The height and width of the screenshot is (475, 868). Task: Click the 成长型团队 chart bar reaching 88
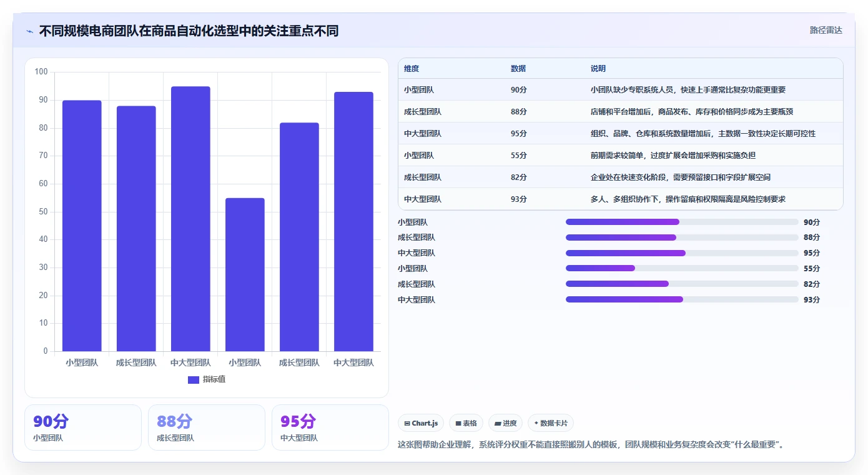pyautogui.click(x=136, y=228)
